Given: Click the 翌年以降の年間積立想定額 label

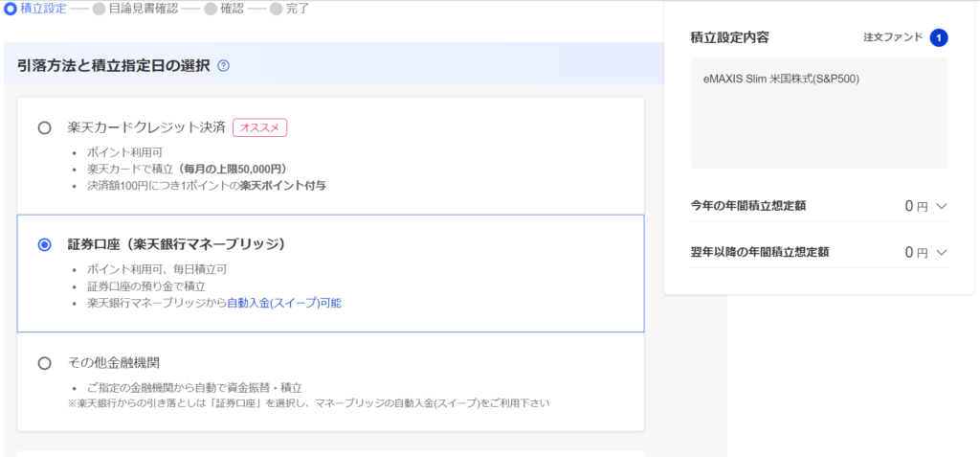Looking at the screenshot, I should (759, 252).
